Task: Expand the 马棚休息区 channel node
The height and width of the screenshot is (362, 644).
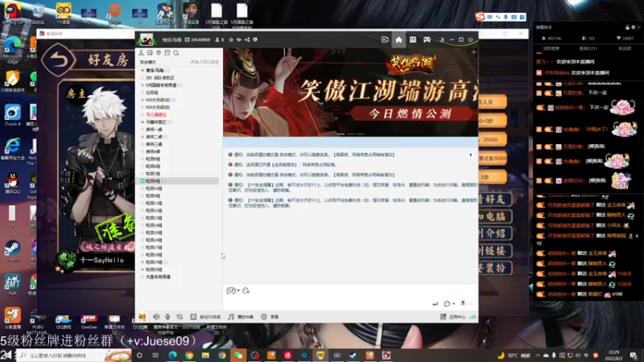Action: (142, 122)
